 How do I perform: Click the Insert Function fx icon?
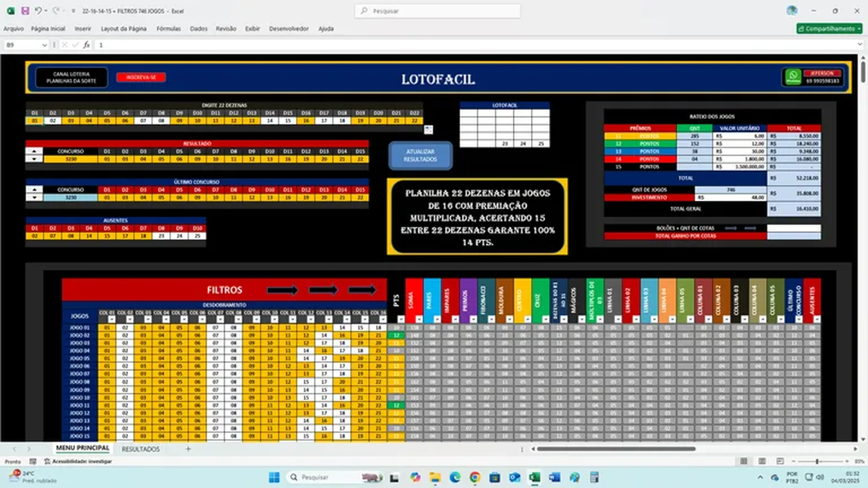click(87, 45)
